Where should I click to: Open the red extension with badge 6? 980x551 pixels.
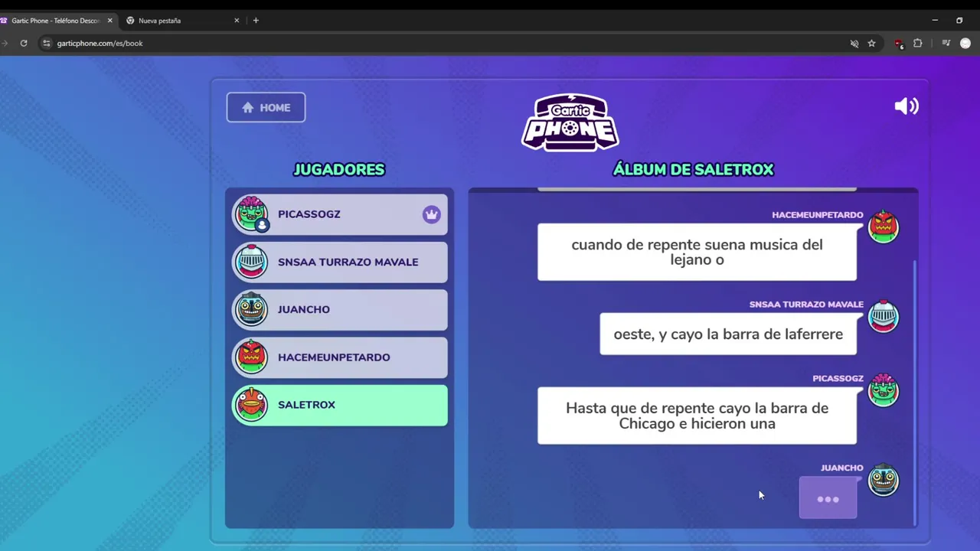coord(899,44)
